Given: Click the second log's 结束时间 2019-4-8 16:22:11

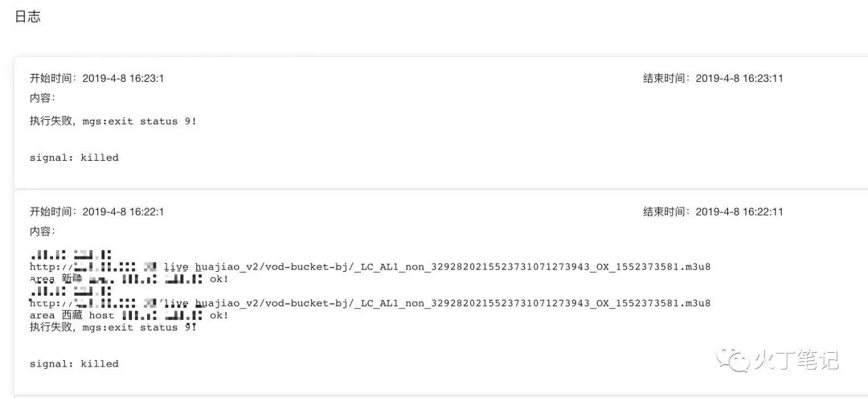Looking at the screenshot, I should (713, 211).
